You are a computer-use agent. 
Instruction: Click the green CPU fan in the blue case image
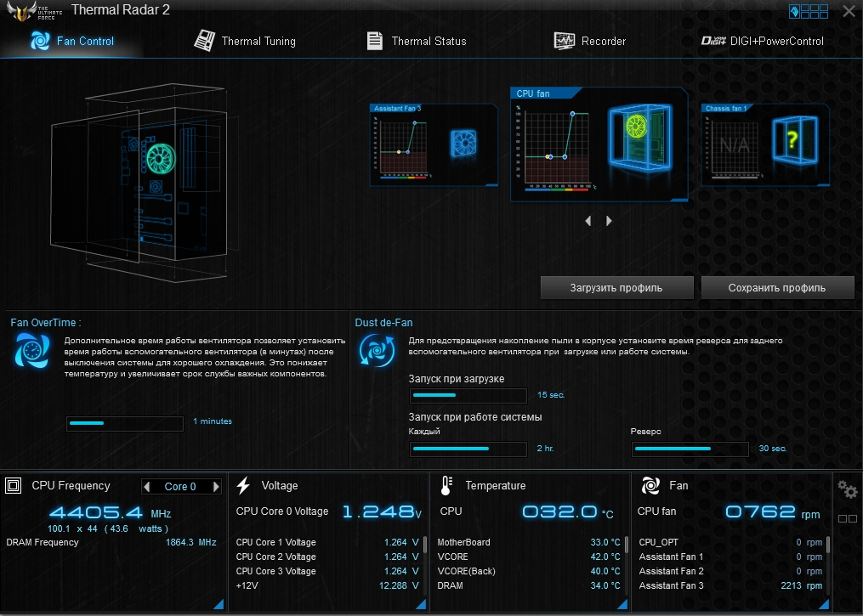637,127
